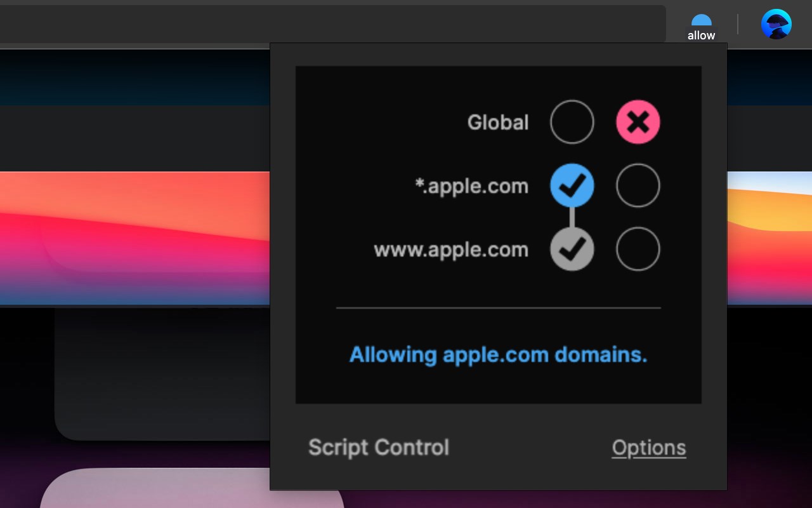Screen dimensions: 812x508
Task: Click the Script Control allow toolbar icon
Action: pyautogui.click(x=701, y=28)
